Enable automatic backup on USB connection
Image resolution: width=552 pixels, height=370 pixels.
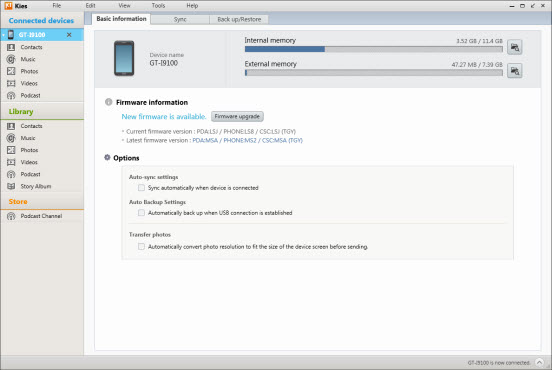point(142,213)
